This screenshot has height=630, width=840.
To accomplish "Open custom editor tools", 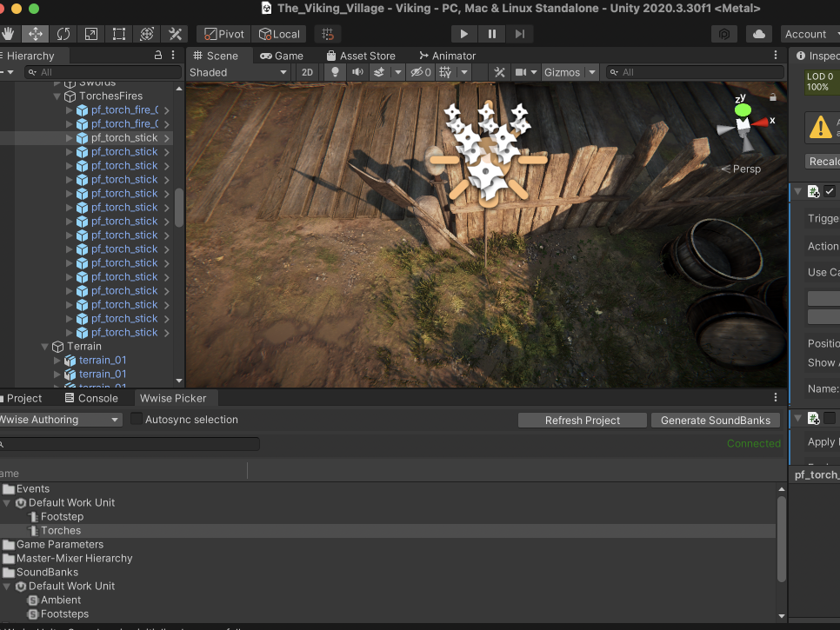I will click(175, 34).
